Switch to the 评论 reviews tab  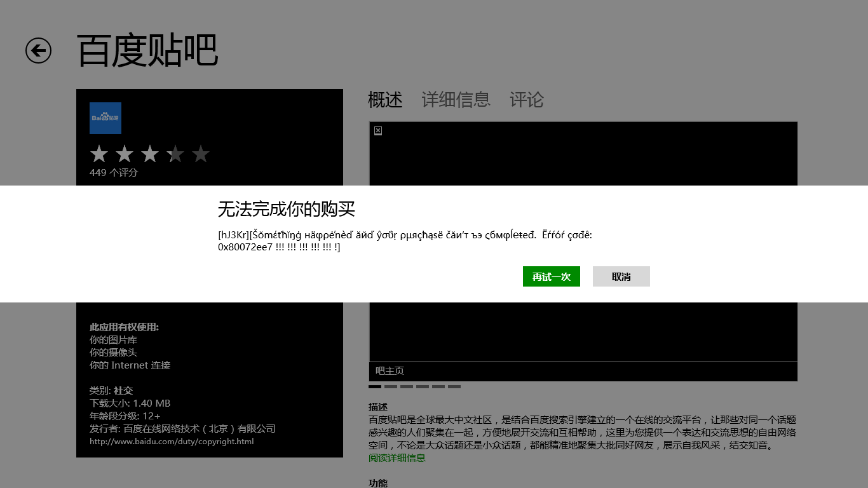click(527, 100)
